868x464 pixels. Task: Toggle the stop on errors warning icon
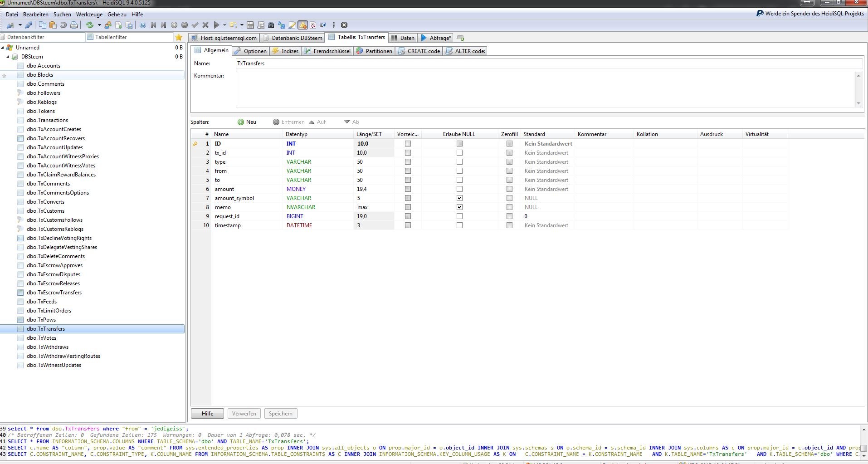[x=302, y=25]
